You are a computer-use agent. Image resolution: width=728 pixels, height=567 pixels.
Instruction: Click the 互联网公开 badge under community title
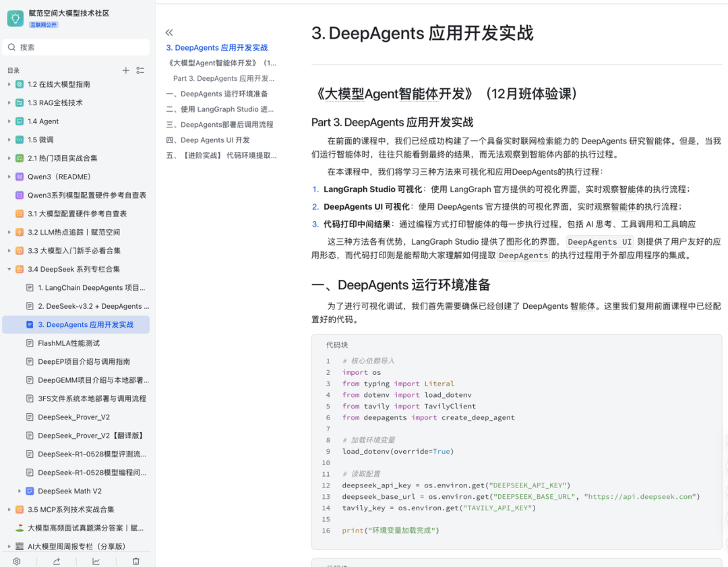coord(44,25)
